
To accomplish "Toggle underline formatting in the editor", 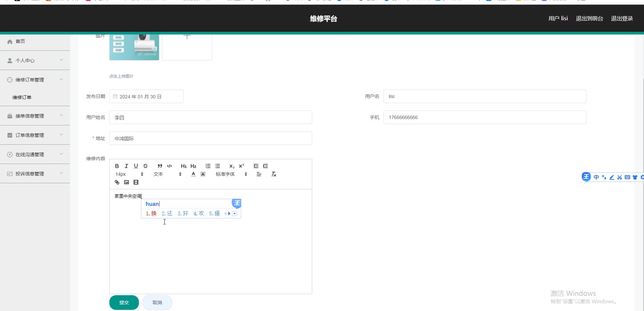I will tap(136, 166).
